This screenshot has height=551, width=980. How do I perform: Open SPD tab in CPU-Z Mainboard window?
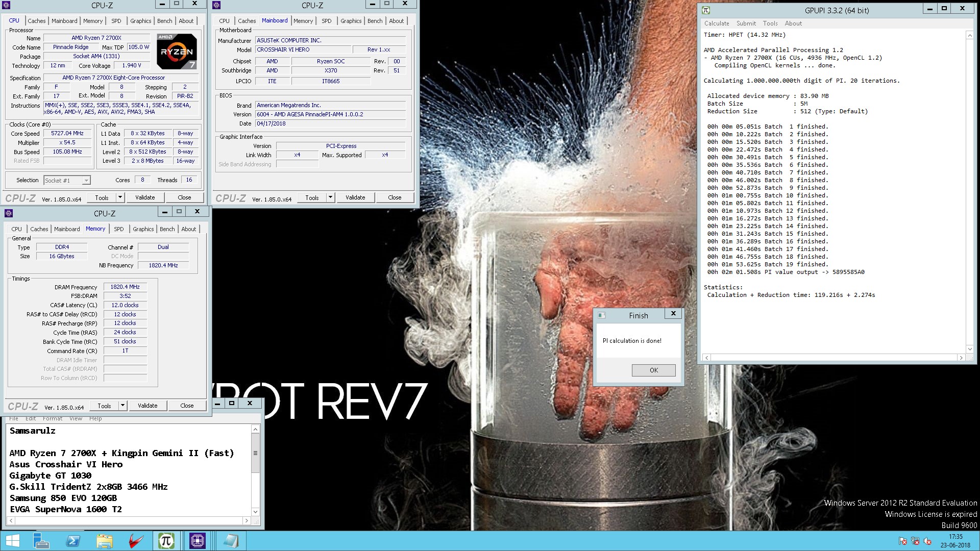pos(327,21)
